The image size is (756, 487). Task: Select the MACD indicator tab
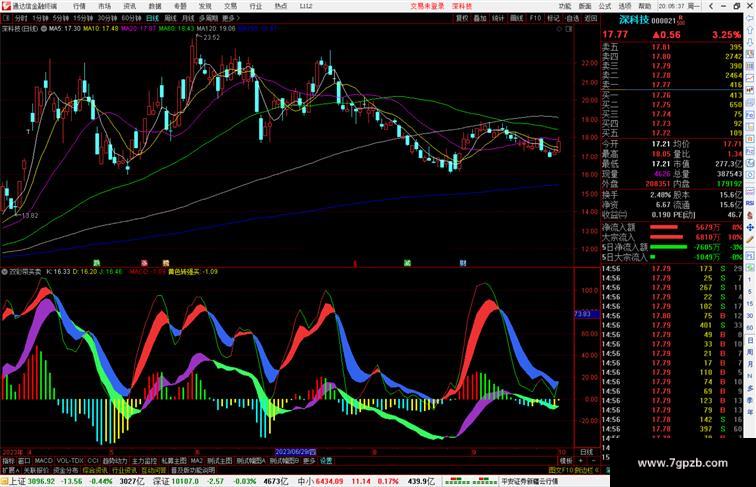click(x=43, y=461)
